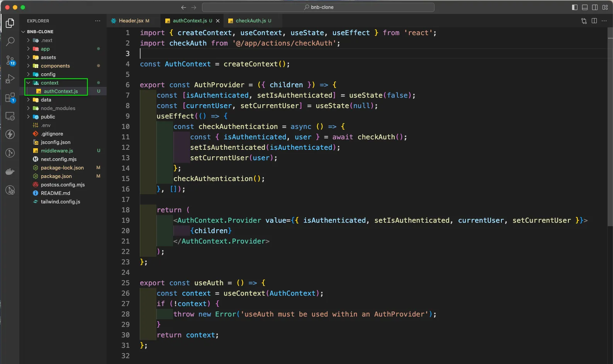Expand the config folder
The width and height of the screenshot is (613, 364).
[28, 74]
